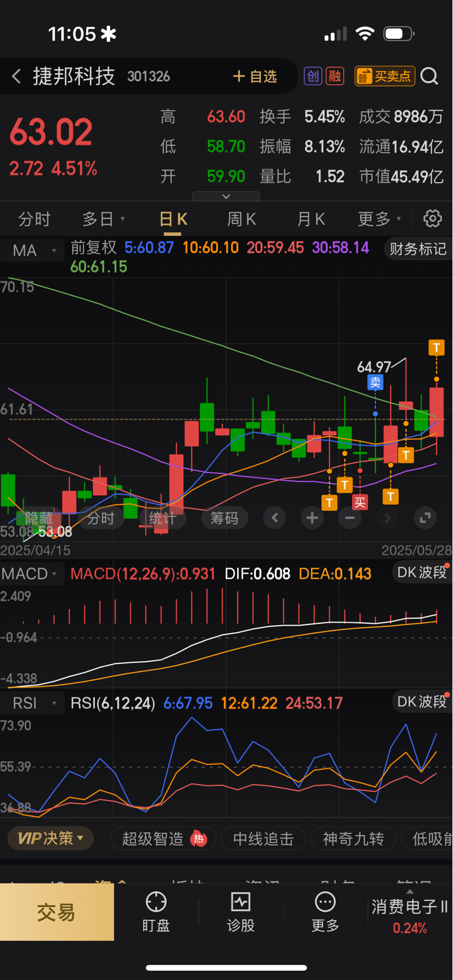Tap the 融 margin badge icon
Image resolution: width=453 pixels, height=980 pixels.
pos(335,76)
